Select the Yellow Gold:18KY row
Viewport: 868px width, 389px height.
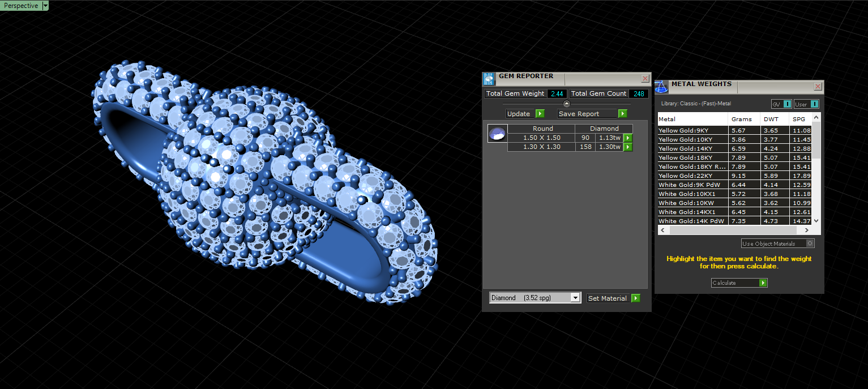click(x=735, y=157)
